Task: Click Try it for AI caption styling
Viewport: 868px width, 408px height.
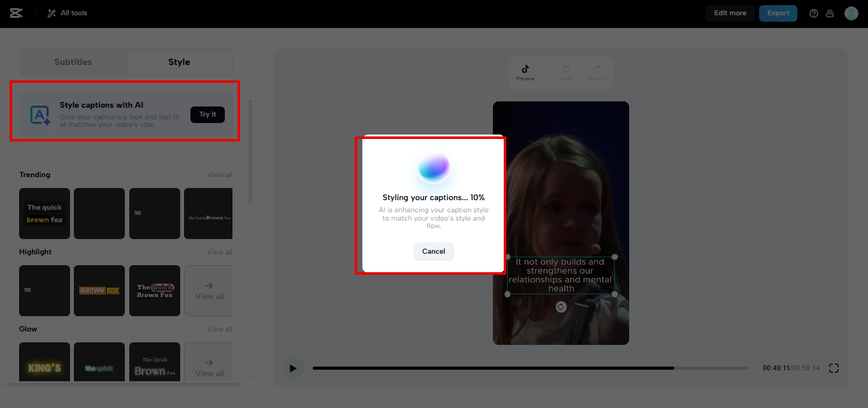Action: [207, 114]
